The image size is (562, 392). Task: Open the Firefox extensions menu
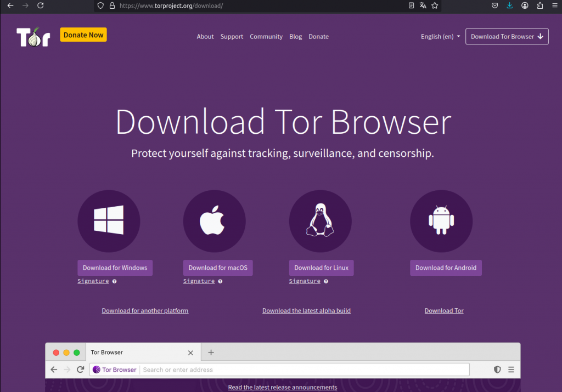click(x=540, y=5)
